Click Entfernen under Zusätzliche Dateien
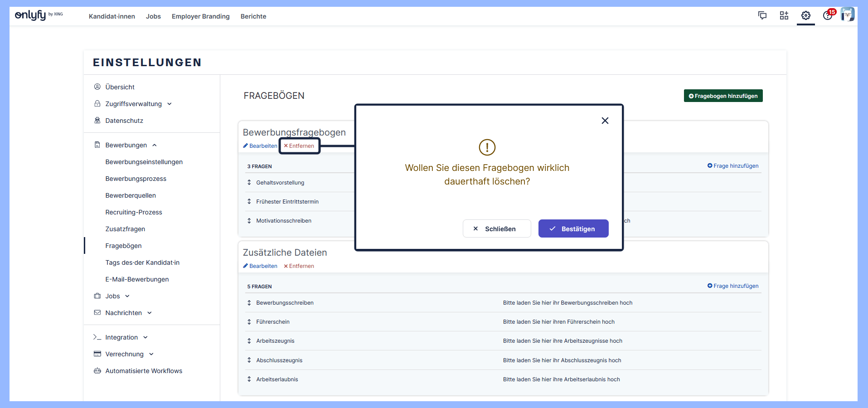Screen dimensions: 868x408 pyautogui.click(x=299, y=266)
